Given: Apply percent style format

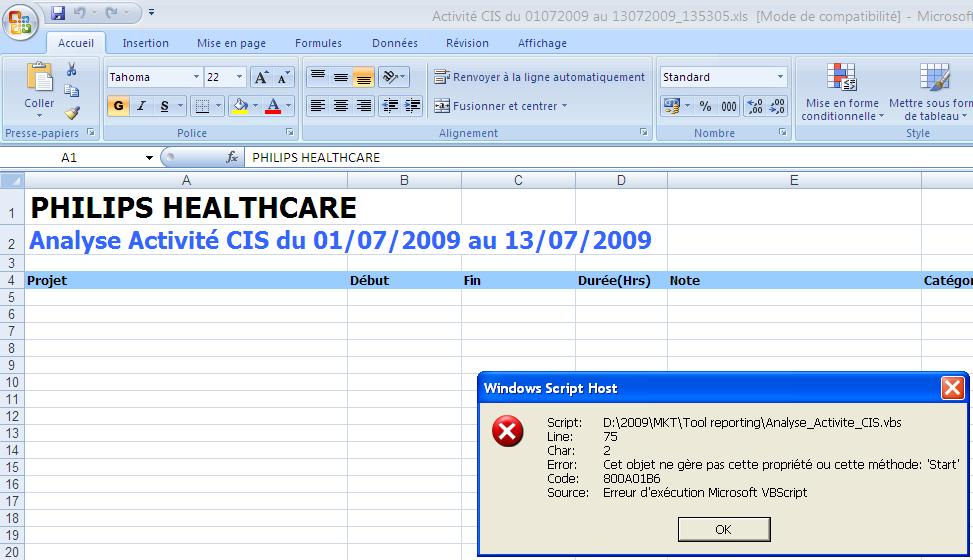Looking at the screenshot, I should pyautogui.click(x=706, y=106).
